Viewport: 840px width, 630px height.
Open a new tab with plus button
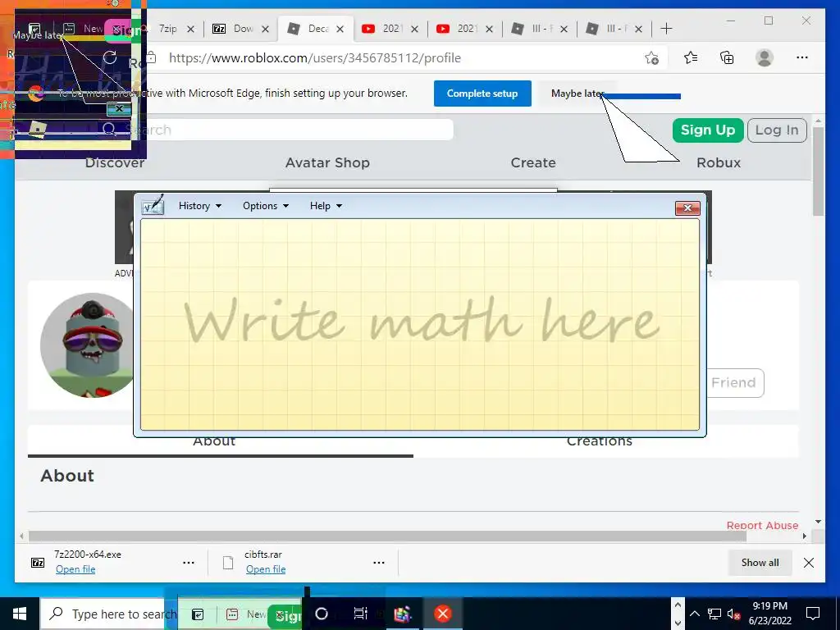coord(666,29)
